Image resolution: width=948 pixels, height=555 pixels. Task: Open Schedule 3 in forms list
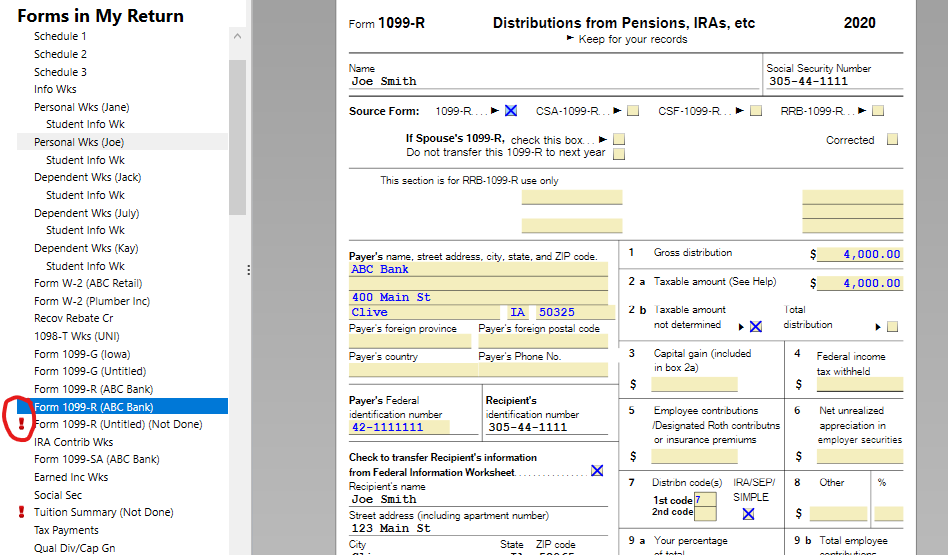pyautogui.click(x=60, y=72)
